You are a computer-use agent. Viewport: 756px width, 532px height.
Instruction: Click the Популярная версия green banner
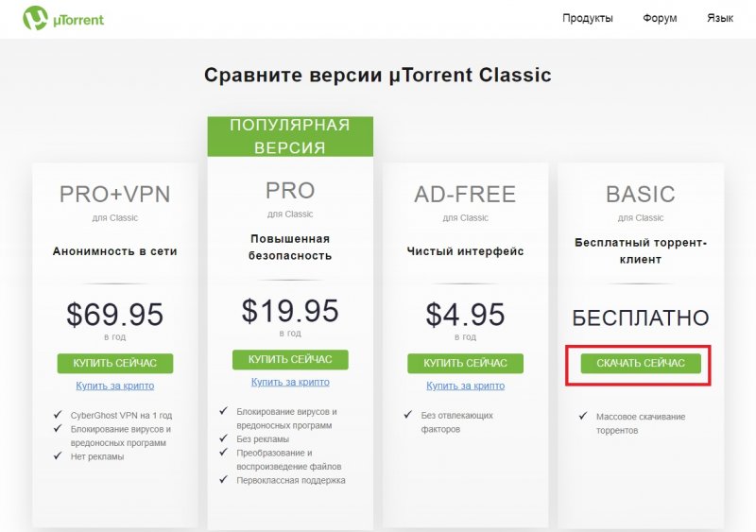pyautogui.click(x=290, y=136)
